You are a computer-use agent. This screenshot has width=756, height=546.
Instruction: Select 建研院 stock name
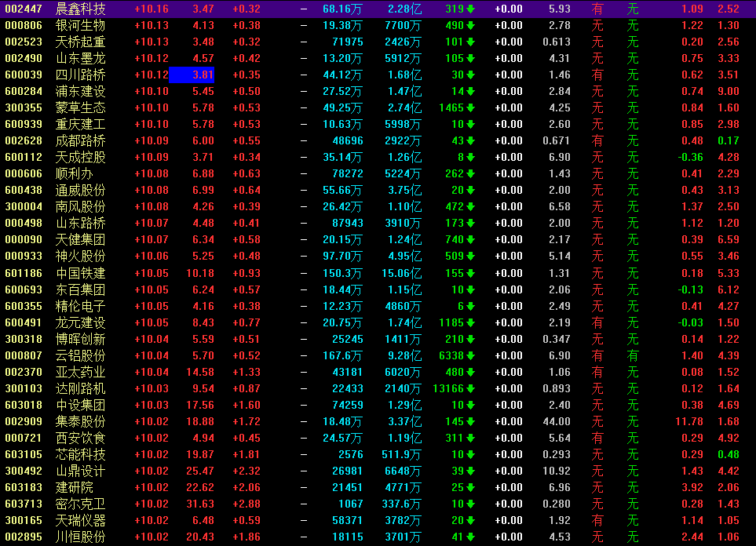74,487
